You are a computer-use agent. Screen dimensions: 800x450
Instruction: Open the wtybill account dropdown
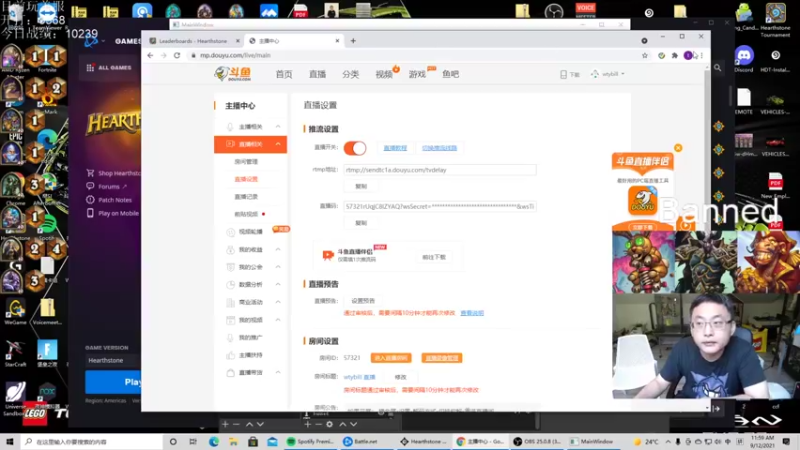coord(608,74)
